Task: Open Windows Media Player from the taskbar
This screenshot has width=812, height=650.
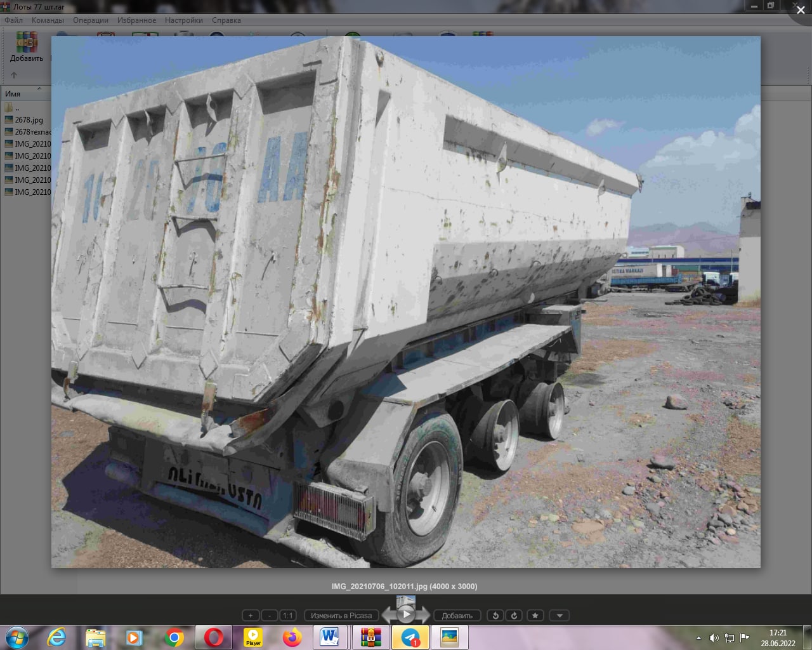Action: 134,637
